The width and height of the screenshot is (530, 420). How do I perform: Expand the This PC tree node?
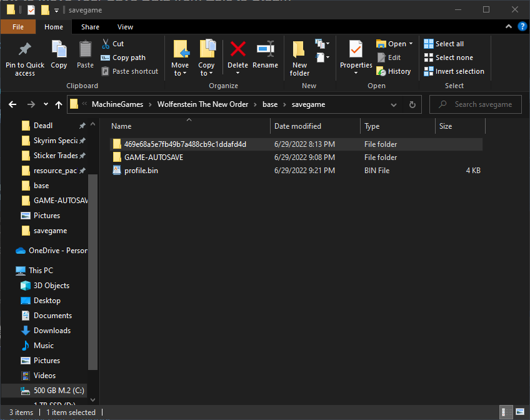pos(9,271)
